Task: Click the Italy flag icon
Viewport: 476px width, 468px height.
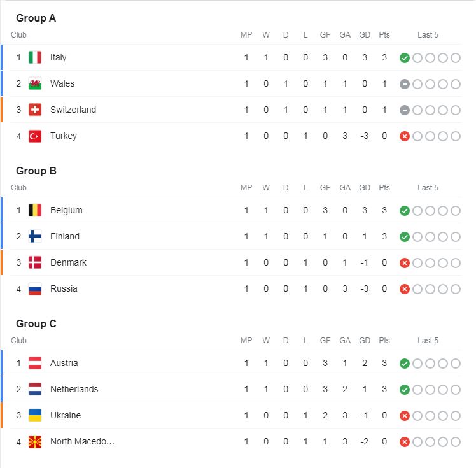Action: [34, 57]
